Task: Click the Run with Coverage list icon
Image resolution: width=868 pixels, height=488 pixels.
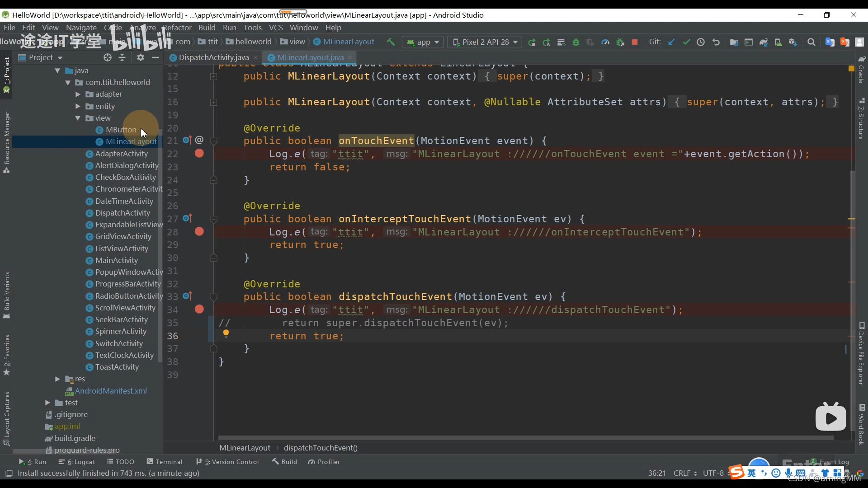Action: point(561,42)
